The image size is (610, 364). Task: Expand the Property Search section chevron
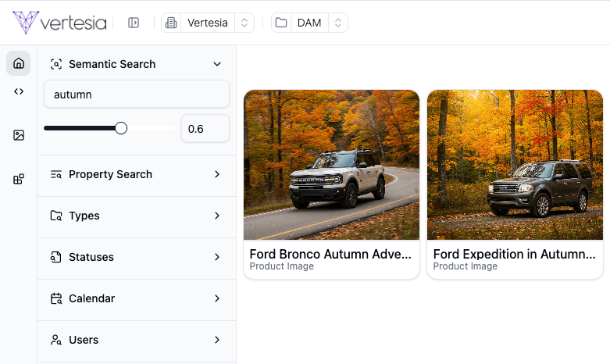click(217, 175)
